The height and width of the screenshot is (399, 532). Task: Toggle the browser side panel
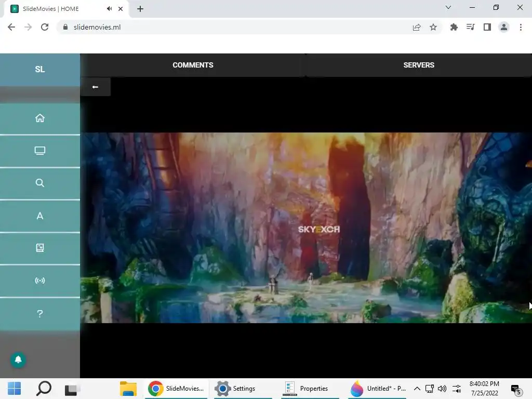tap(487, 27)
